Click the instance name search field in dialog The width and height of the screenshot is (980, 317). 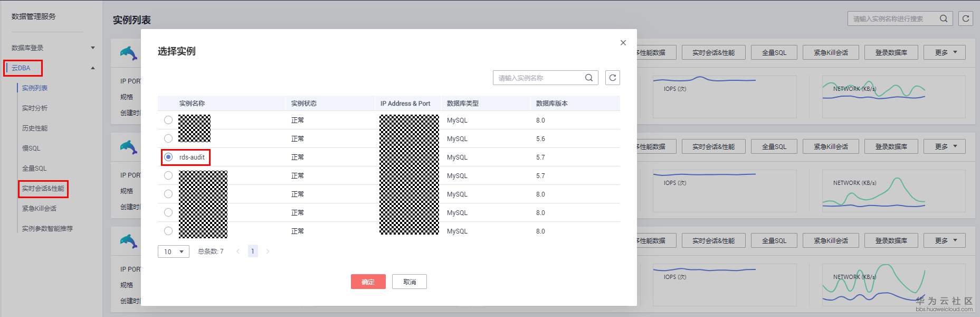click(538, 78)
